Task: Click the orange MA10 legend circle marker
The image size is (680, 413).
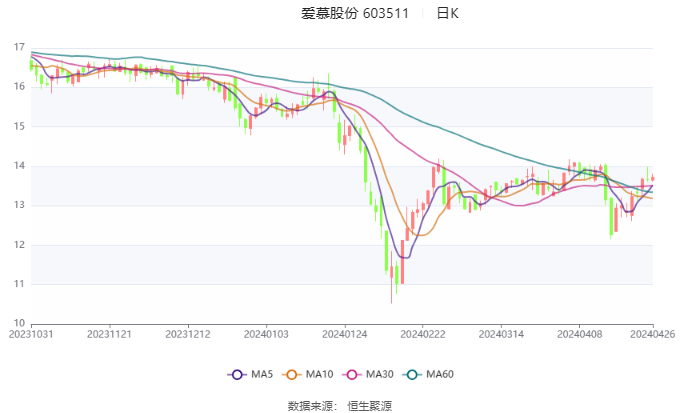Action: (294, 374)
